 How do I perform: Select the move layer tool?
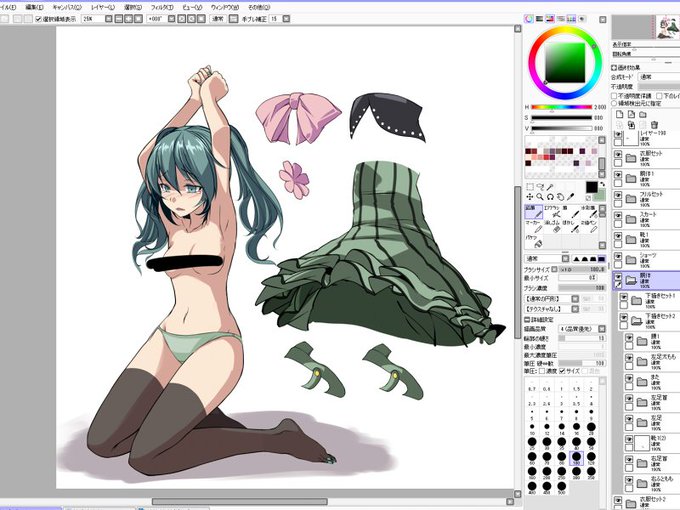(530, 197)
